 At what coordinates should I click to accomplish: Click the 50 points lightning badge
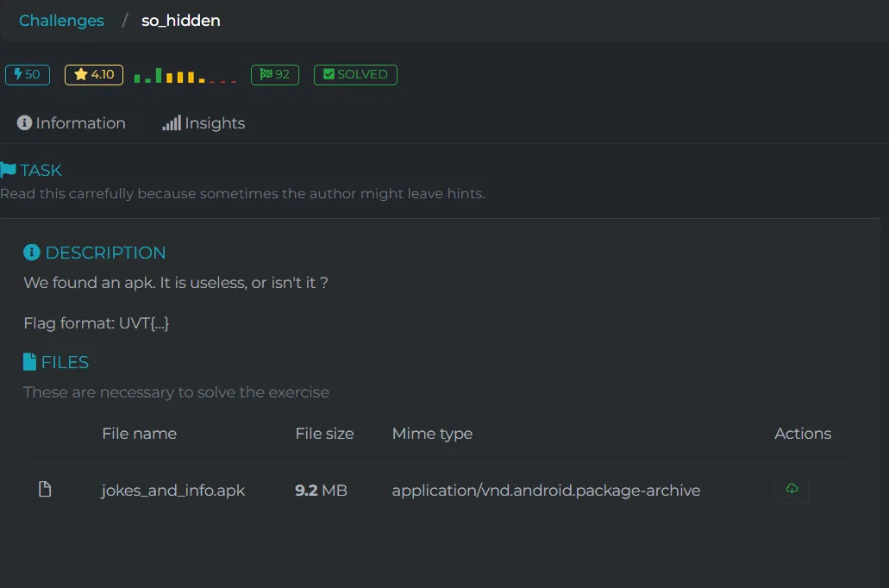[28, 74]
